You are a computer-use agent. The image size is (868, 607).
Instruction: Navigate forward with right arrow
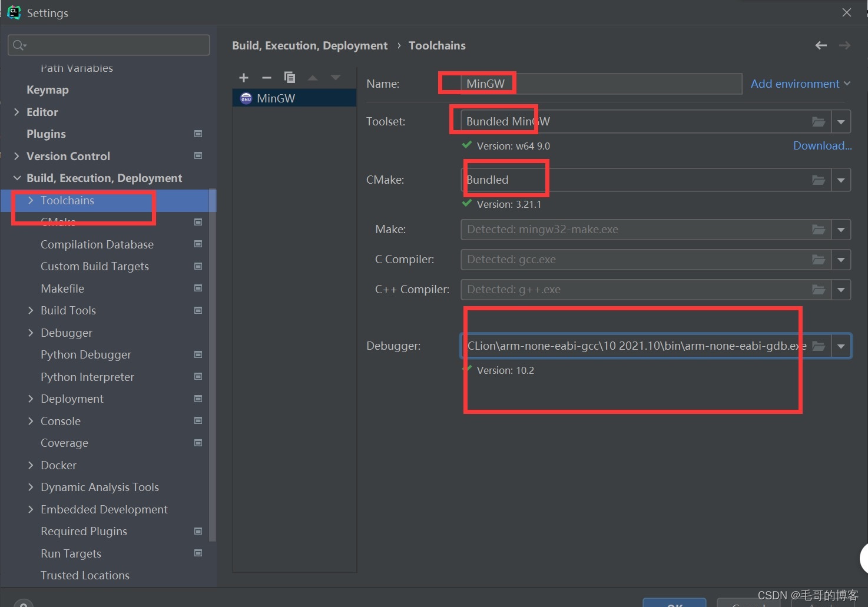point(844,45)
